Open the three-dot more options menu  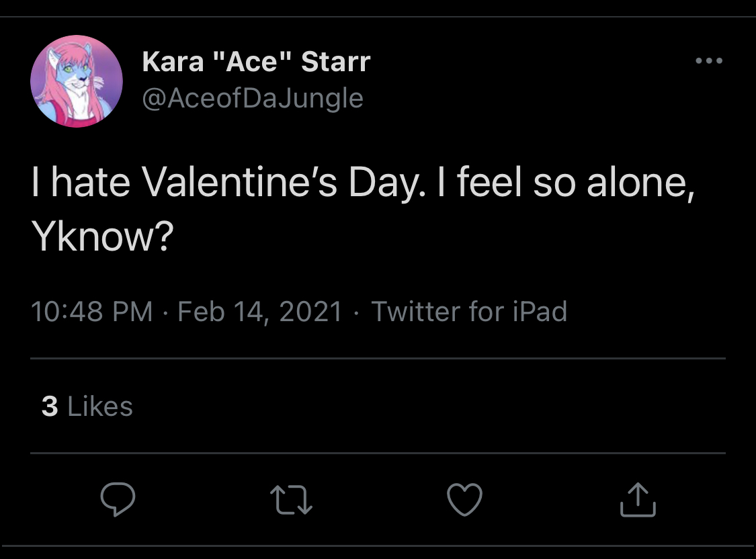tap(709, 60)
